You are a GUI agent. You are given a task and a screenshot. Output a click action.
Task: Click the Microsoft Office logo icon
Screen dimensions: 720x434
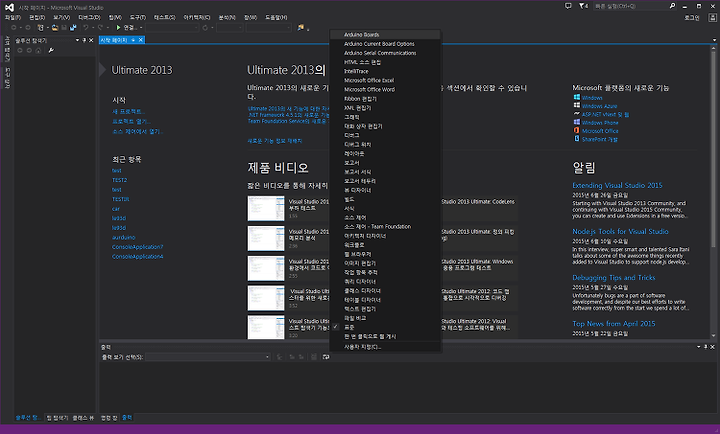tap(577, 130)
